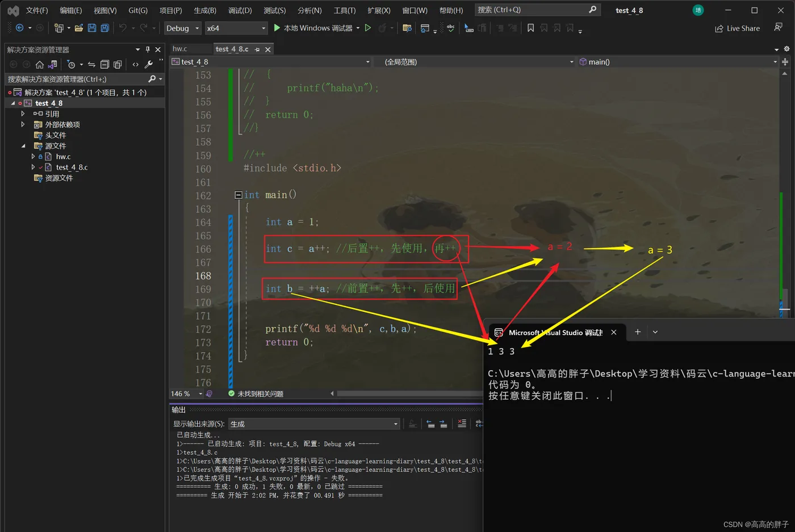
Task: Click the open file folder icon
Action: (x=79, y=28)
